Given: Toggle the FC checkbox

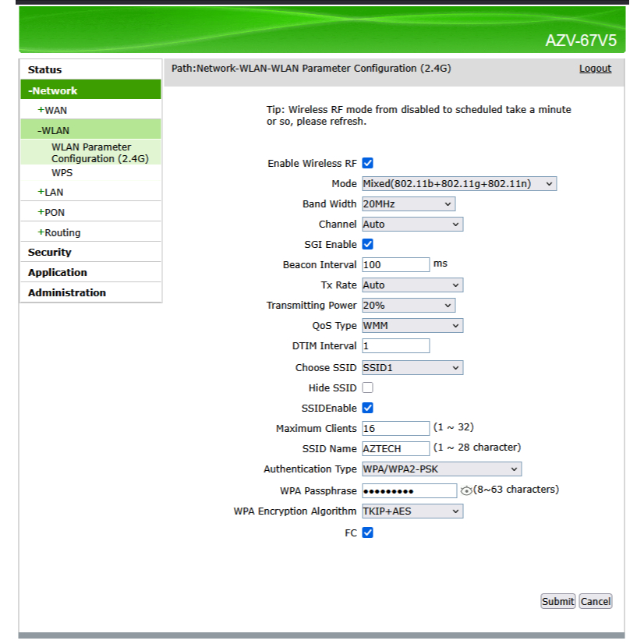Looking at the screenshot, I should coord(368,533).
